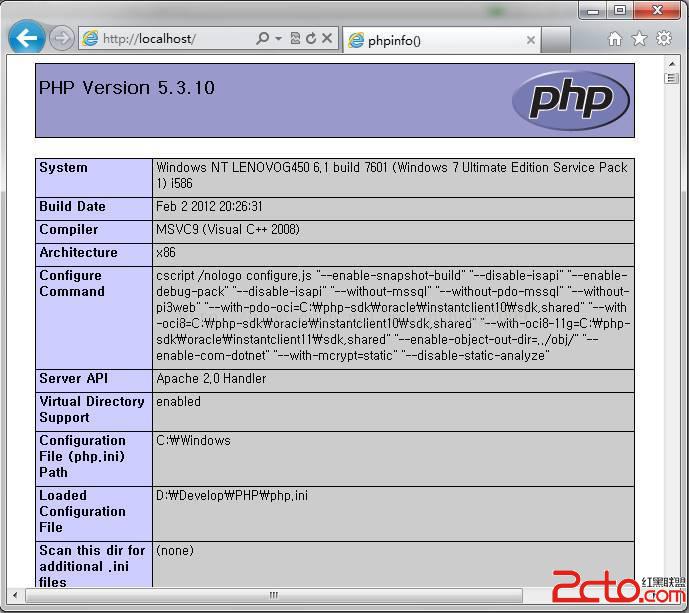Click the vertical scrollbar up arrow

(x=672, y=64)
